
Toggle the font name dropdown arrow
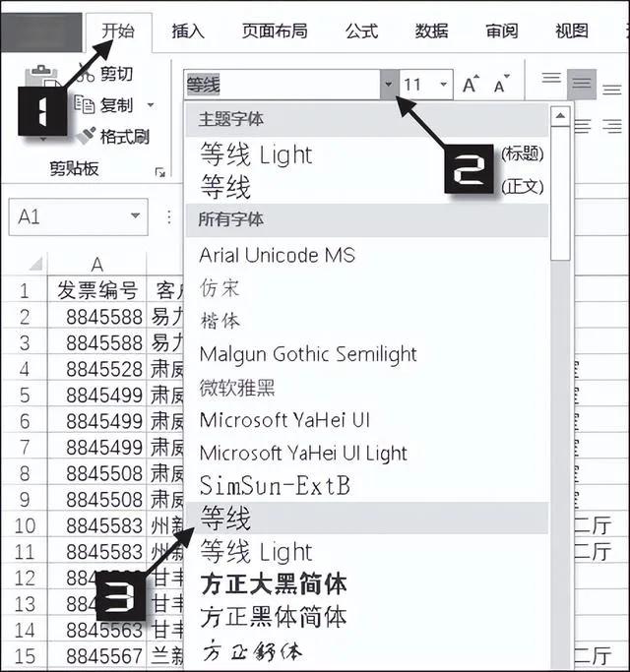pos(388,85)
